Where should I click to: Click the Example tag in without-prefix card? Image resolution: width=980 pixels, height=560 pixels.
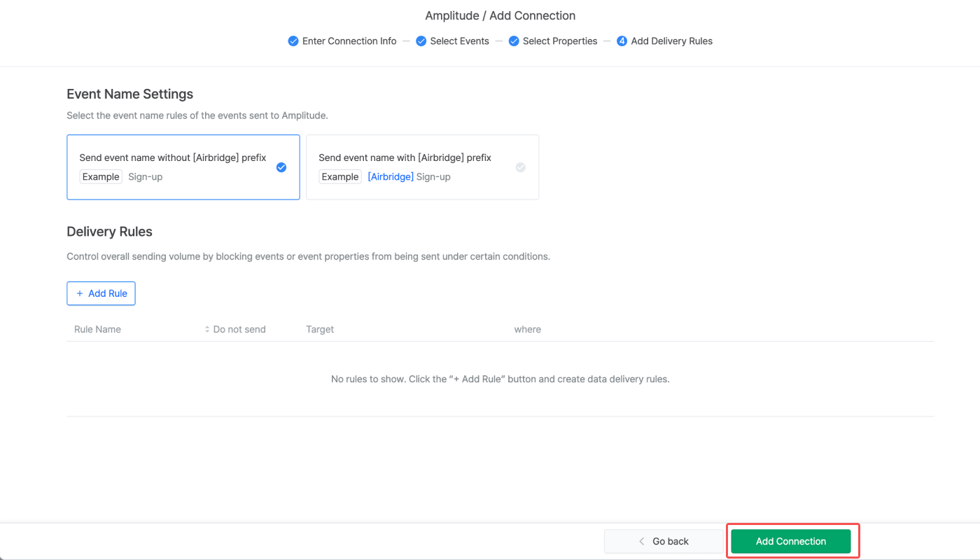pos(101,176)
